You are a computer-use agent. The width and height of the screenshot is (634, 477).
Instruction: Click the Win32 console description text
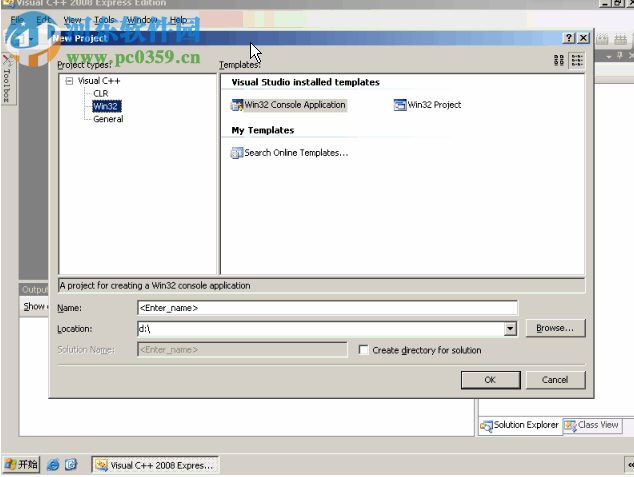click(x=155, y=285)
